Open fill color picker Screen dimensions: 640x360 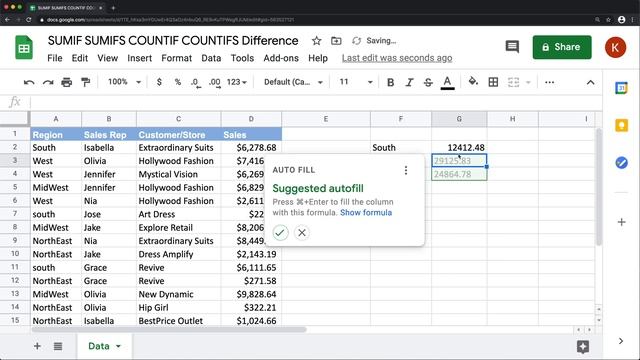coord(473,82)
